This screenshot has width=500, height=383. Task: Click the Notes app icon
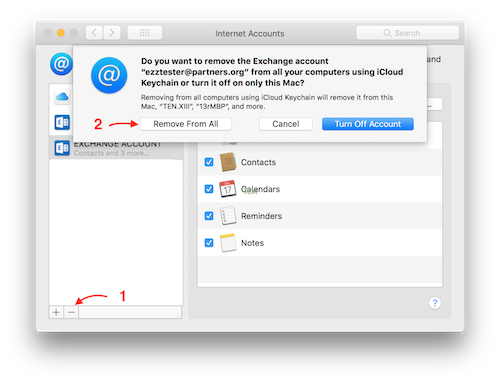click(x=228, y=243)
